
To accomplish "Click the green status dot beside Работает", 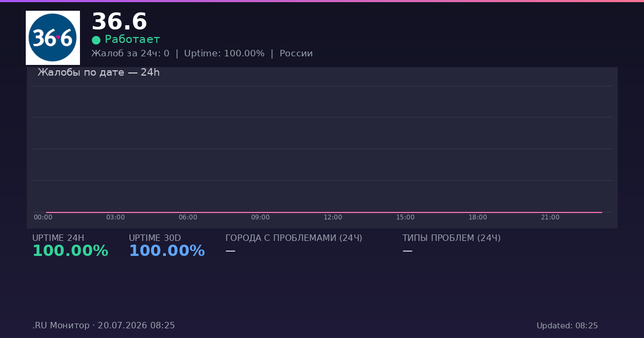I will click(x=96, y=40).
